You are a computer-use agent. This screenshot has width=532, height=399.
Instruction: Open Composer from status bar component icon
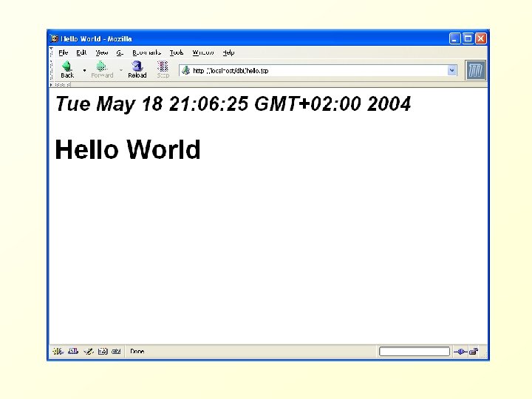[88, 352]
